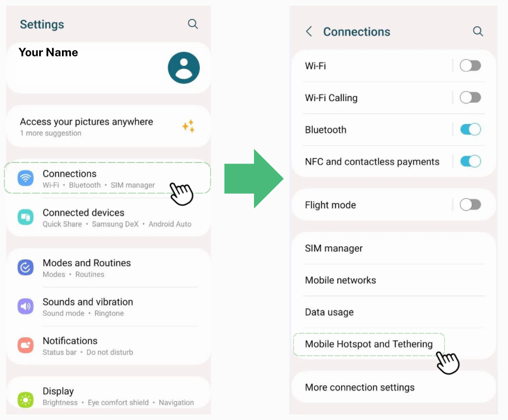Turn off the Bluetooth toggle
The height and width of the screenshot is (420, 508).
(470, 130)
